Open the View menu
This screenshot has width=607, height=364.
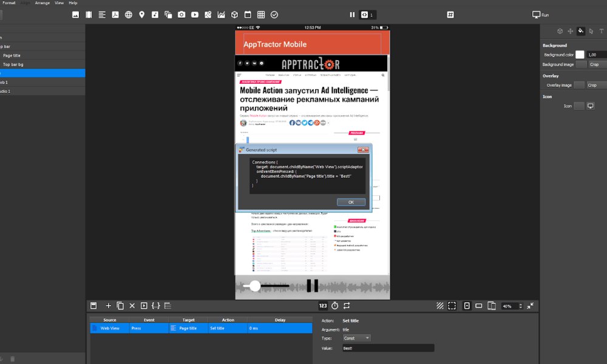pos(59,2)
